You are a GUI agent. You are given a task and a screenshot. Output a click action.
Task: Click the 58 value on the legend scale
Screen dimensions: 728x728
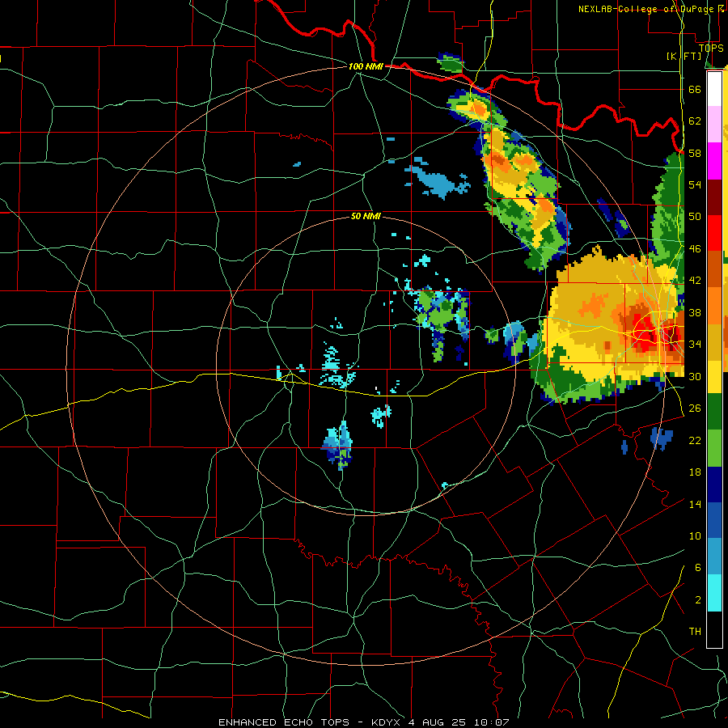(695, 153)
